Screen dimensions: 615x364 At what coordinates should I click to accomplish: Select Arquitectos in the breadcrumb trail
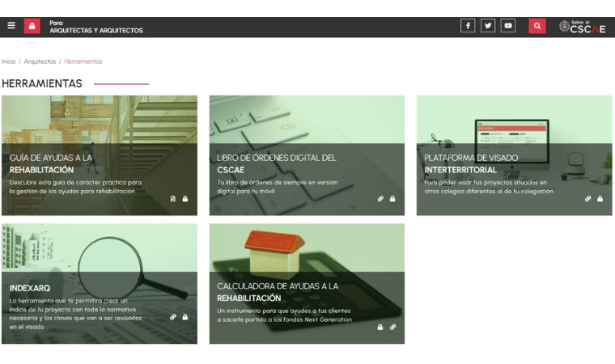(40, 61)
